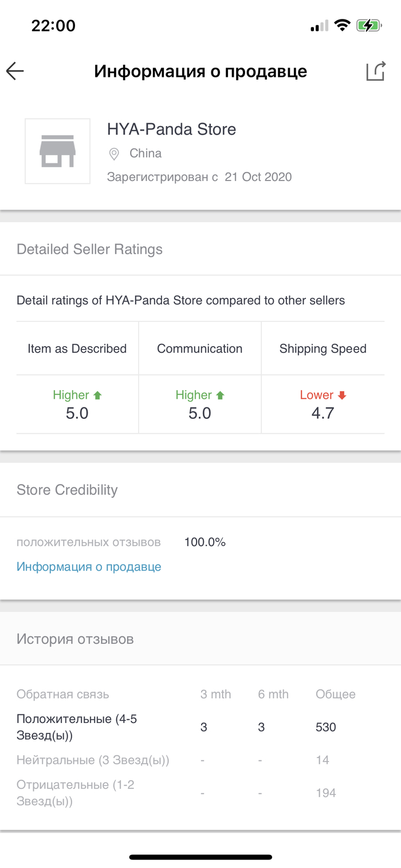Viewport: 401px width, 868px height.
Task: Tap the store thumbnail placeholder image
Action: [57, 151]
